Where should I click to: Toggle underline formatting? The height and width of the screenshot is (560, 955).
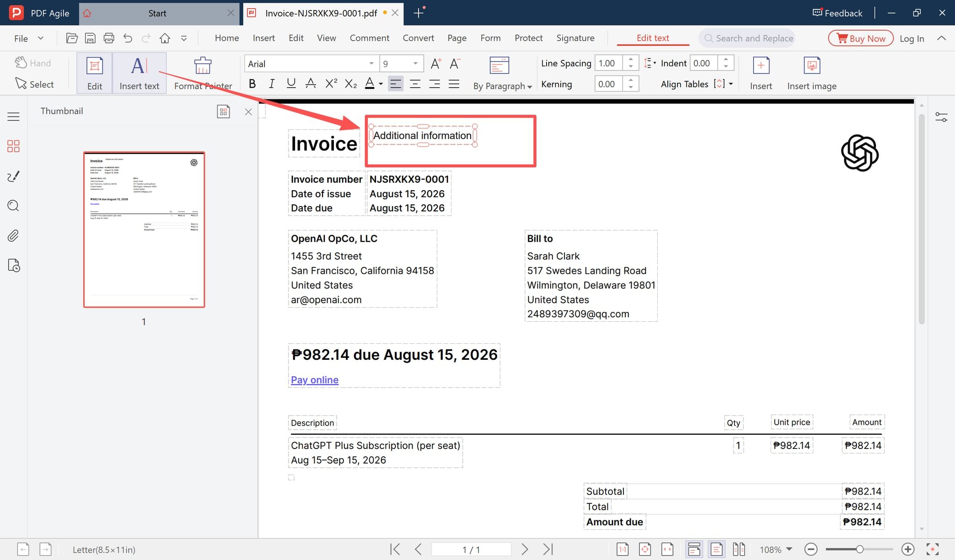[x=291, y=84]
